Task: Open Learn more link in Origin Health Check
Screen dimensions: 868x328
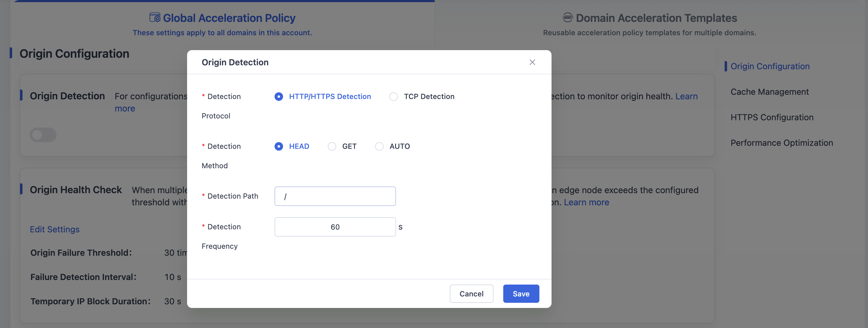Action: pos(586,202)
